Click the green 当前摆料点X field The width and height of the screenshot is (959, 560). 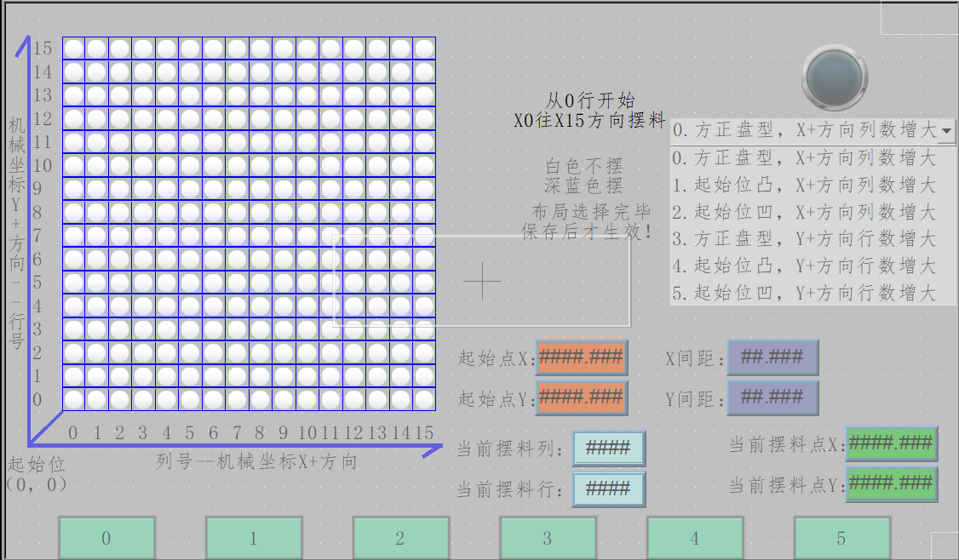(x=891, y=443)
